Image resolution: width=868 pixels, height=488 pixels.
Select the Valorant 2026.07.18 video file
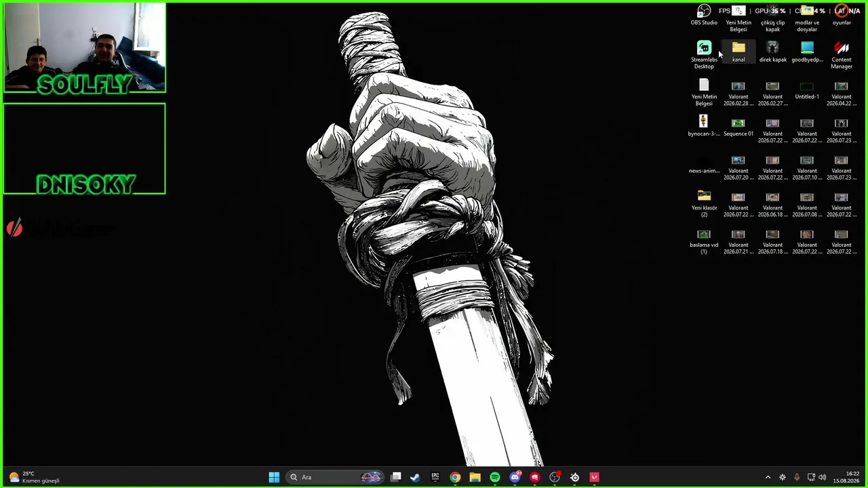coord(772,241)
